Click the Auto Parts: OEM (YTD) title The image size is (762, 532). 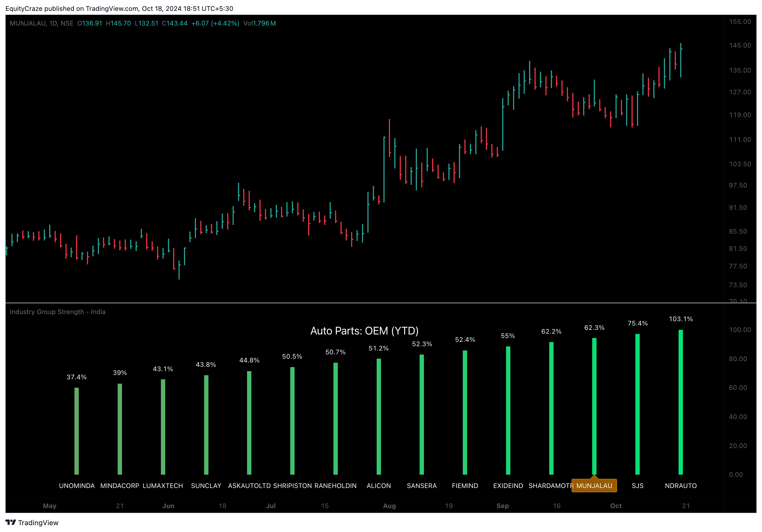click(364, 331)
